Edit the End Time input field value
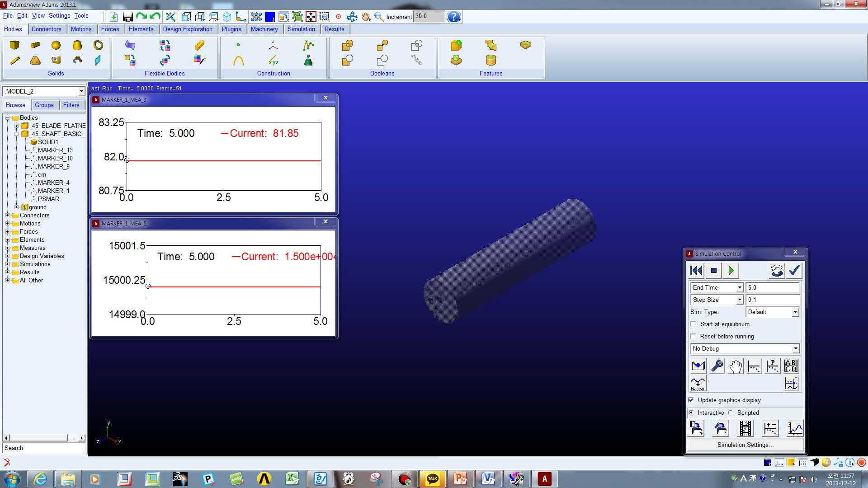The image size is (868, 488). (772, 288)
